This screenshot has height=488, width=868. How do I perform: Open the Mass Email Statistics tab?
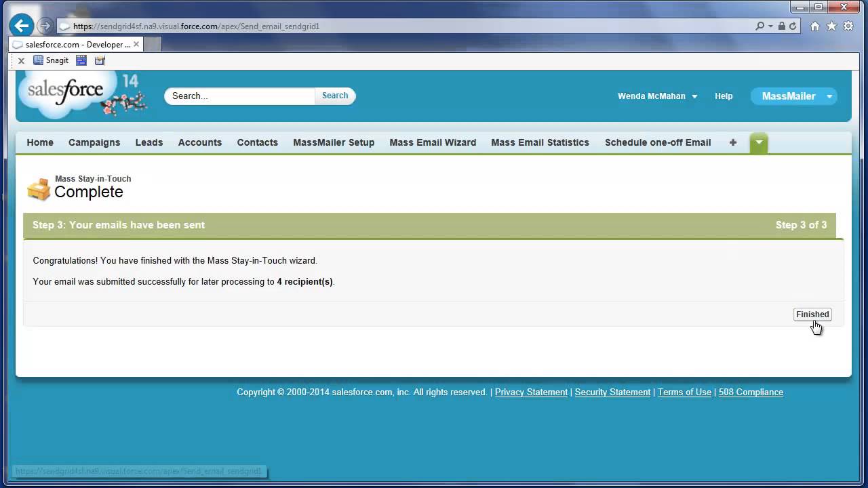click(540, 142)
